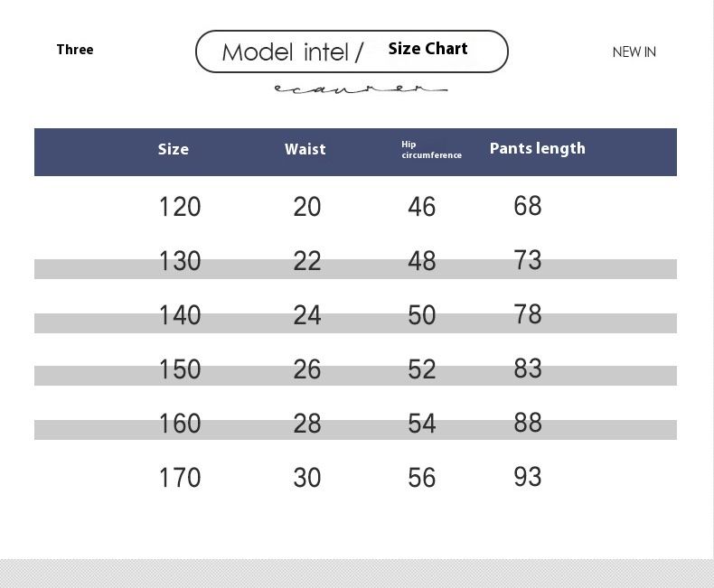Click size value 170
Viewport: 714px width, 588px height.
[x=179, y=478]
